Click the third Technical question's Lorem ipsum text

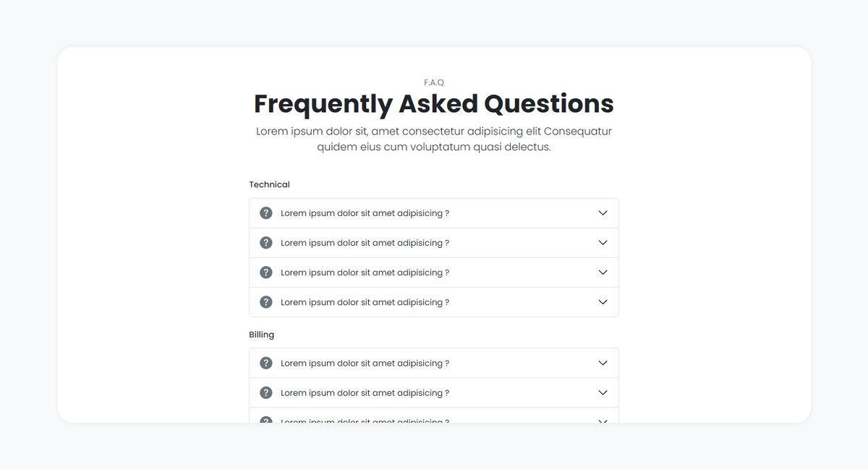(x=365, y=272)
